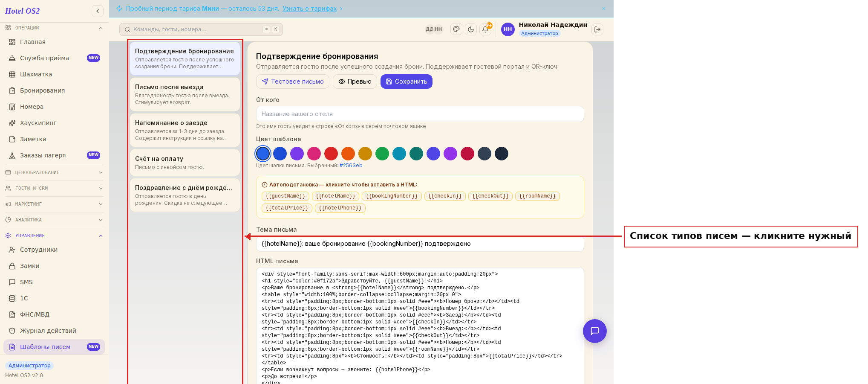Select Подтверждение бронирования template
This screenshot has height=384, width=868.
(x=185, y=58)
